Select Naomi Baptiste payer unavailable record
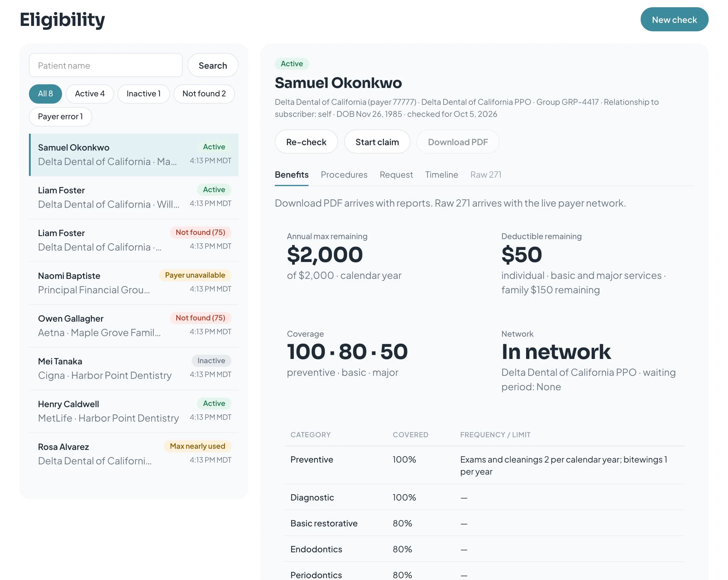Viewport: 728px width, 580px height. pos(134,283)
